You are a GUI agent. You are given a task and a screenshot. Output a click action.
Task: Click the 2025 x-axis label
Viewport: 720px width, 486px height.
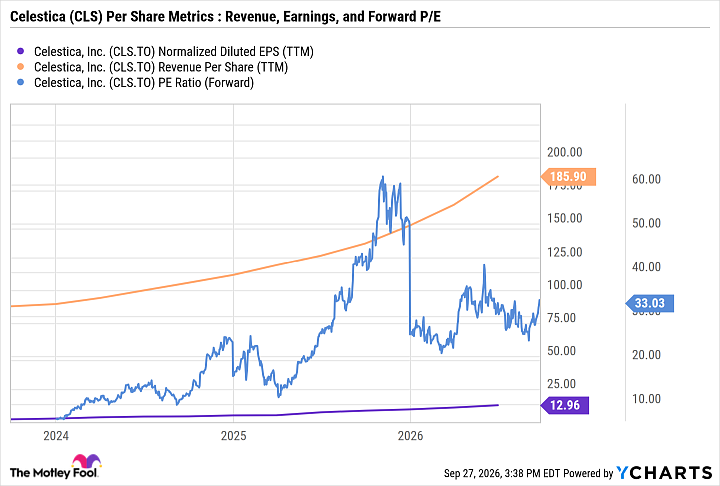coord(233,435)
